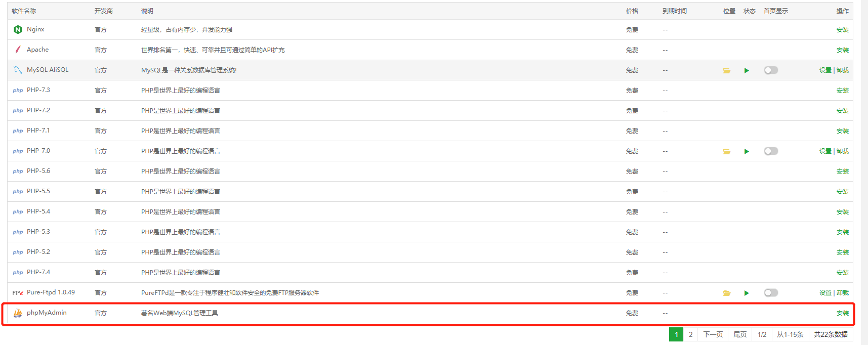This screenshot has width=868, height=345.
Task: Click the PHP-7.4 php icon
Action: pos(18,273)
